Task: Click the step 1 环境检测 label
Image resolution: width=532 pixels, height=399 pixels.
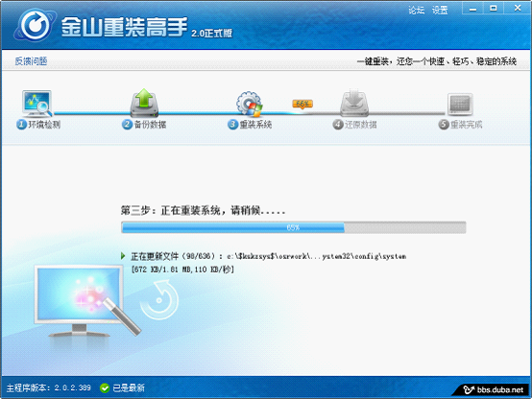Action: coord(38,125)
